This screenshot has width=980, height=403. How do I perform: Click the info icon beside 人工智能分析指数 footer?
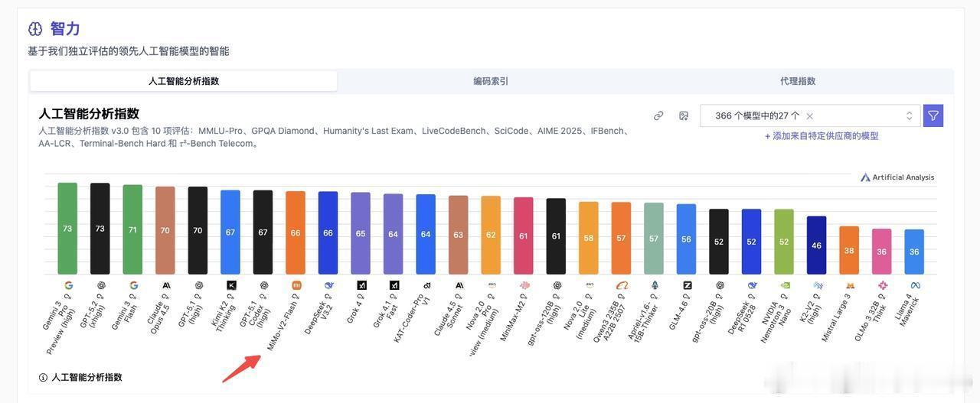coord(43,378)
